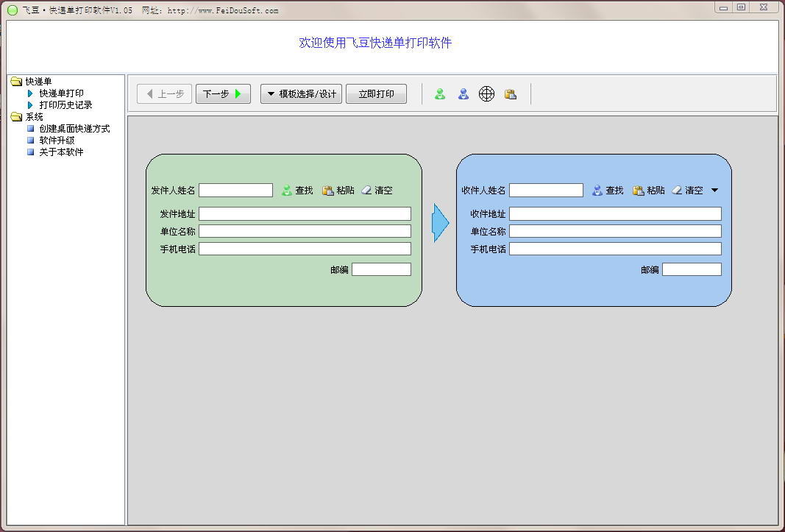Click 查找 in the recipient panel
Screen dimensions: 785x532
(x=608, y=191)
